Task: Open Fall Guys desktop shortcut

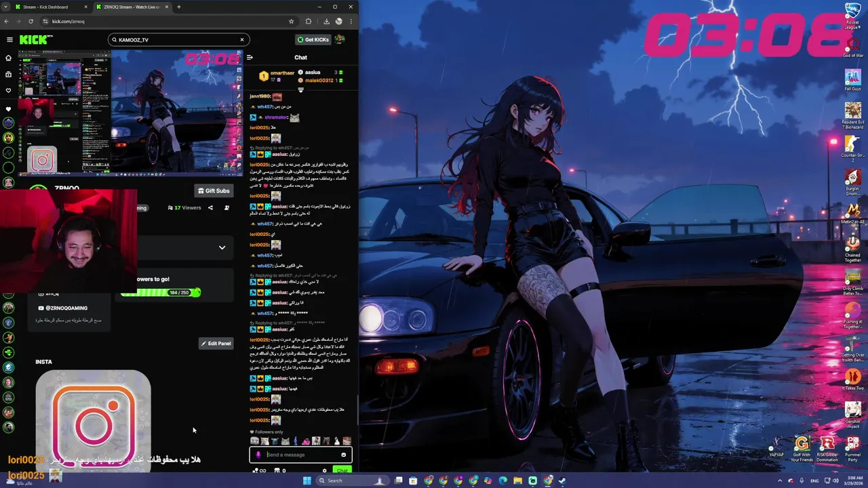Action: point(852,80)
